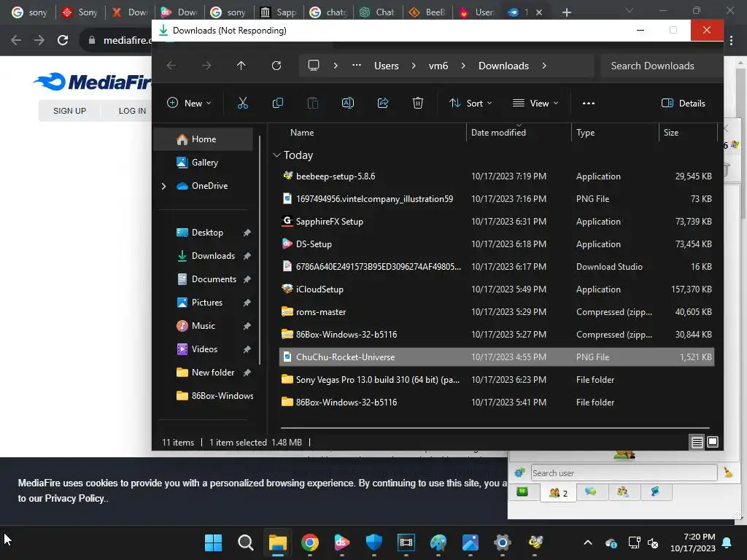Screen dimensions: 747x560
Task: Sort by Size column header
Action: tap(671, 133)
